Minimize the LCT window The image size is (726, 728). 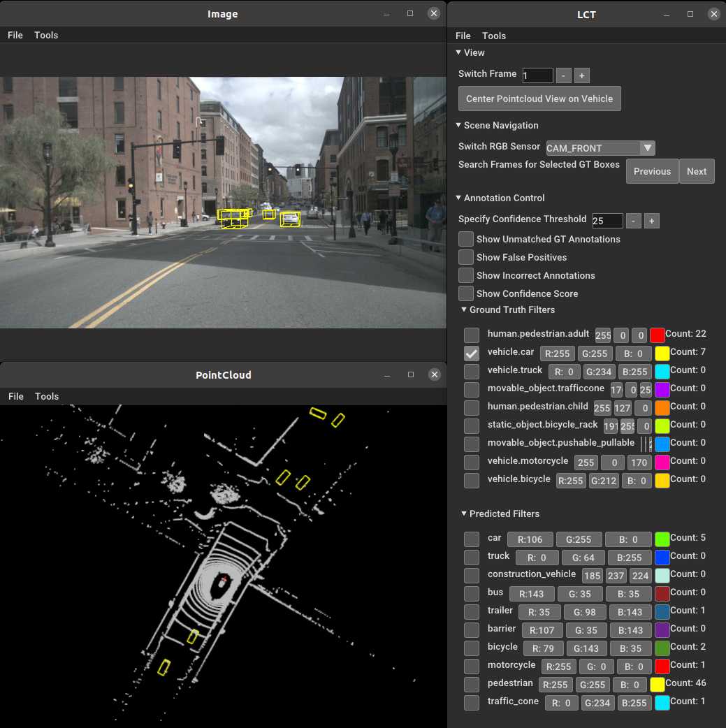[x=667, y=14]
